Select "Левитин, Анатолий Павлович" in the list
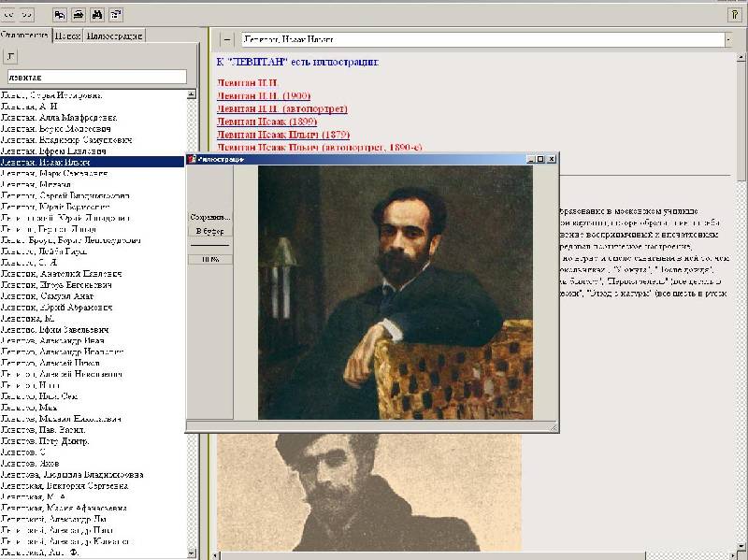 click(61, 273)
